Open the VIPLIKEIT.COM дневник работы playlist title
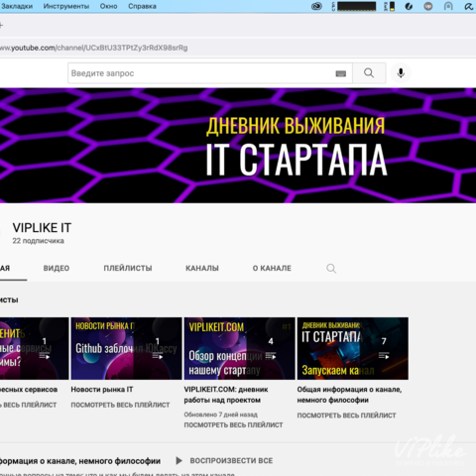 pyautogui.click(x=226, y=395)
